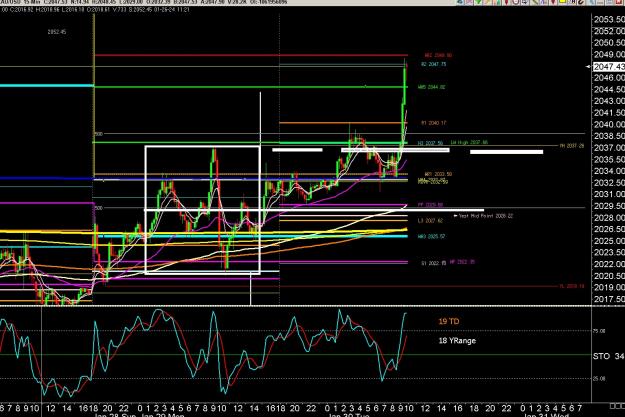Click the arrow marker beside the current price
The image size is (625, 417).
pyautogui.click(x=588, y=67)
